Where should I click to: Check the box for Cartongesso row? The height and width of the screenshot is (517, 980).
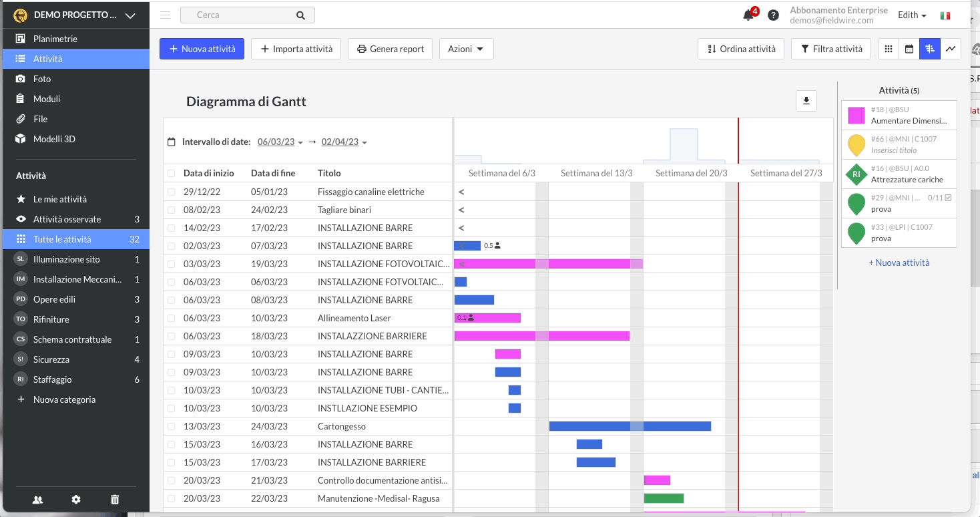(x=172, y=426)
